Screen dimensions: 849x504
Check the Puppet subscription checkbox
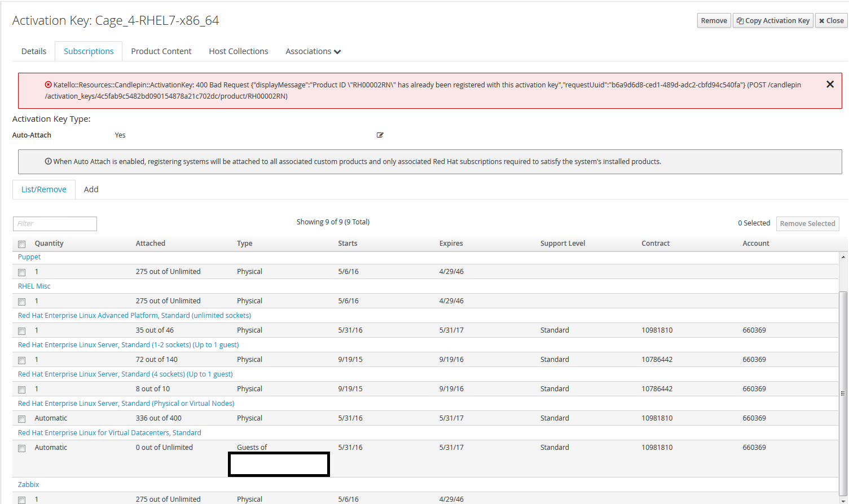22,272
